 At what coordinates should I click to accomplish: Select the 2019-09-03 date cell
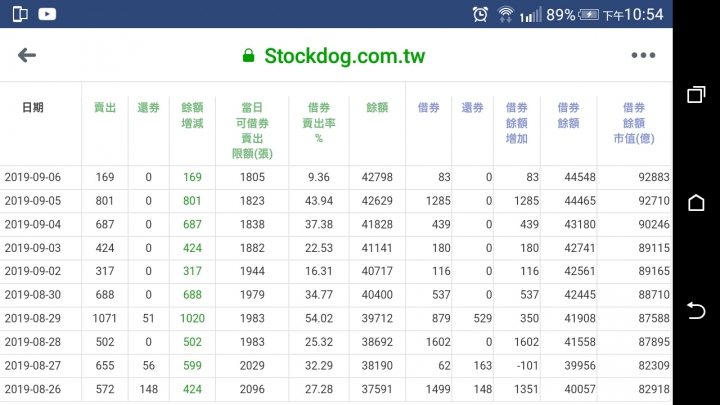point(33,248)
